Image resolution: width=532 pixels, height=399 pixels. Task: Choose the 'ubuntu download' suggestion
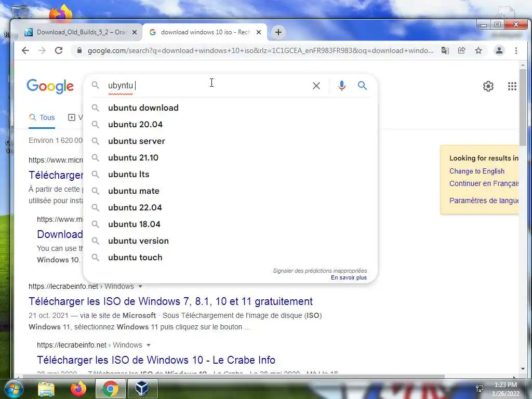point(230,108)
